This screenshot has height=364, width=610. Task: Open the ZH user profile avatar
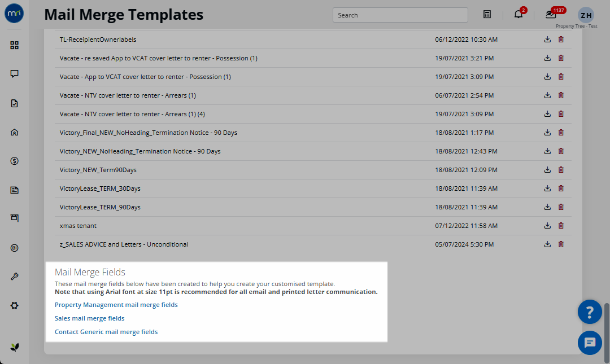(586, 15)
